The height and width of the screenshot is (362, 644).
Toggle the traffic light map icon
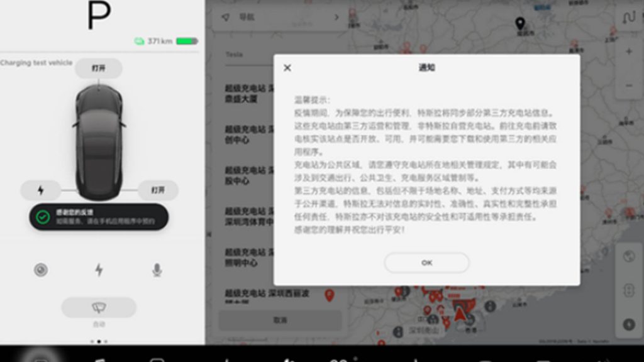coord(628,290)
